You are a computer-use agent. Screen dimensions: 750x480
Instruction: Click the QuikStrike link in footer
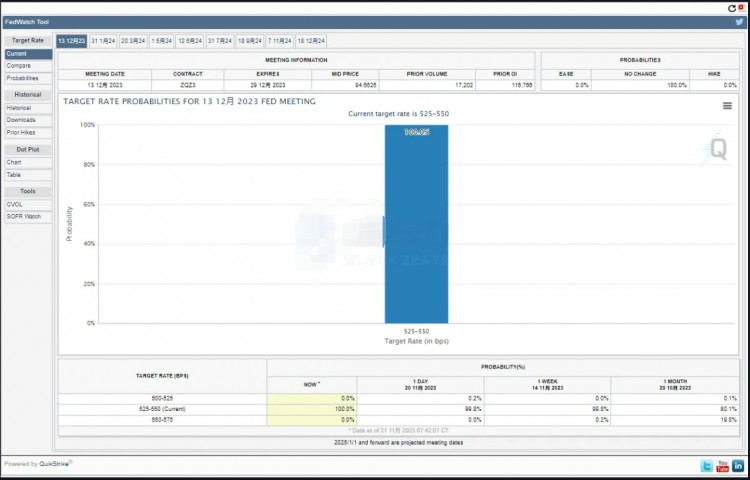coord(55,463)
